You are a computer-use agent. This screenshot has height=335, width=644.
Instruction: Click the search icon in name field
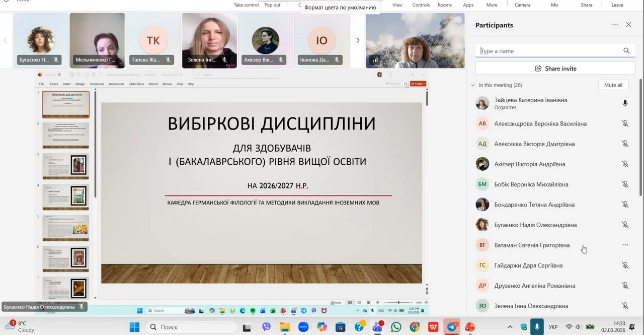click(626, 51)
